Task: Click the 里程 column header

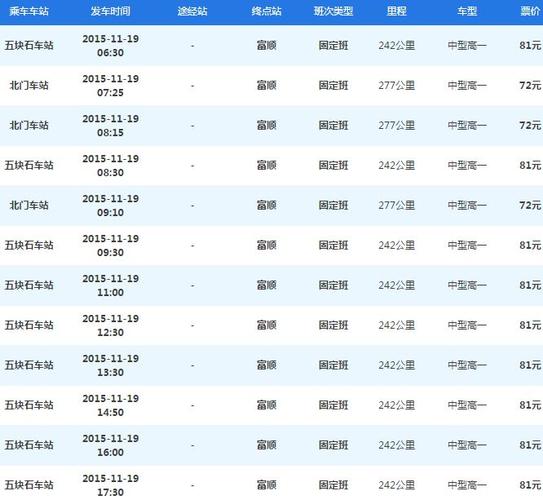Action: [x=397, y=11]
